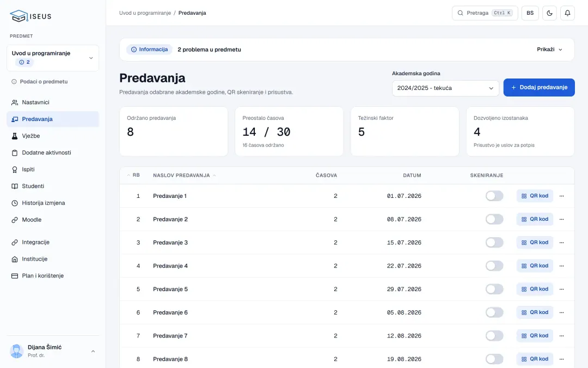Sort by RB column

pyautogui.click(x=133, y=175)
